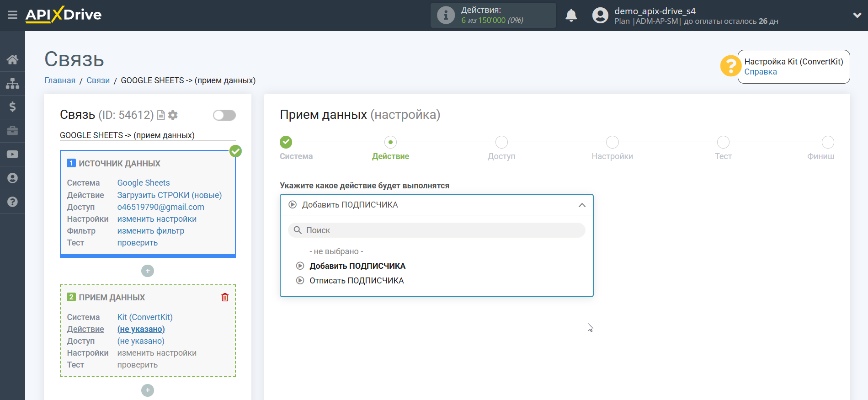Select the Добавить ПОДПИСЧИКА option

pos(357,266)
